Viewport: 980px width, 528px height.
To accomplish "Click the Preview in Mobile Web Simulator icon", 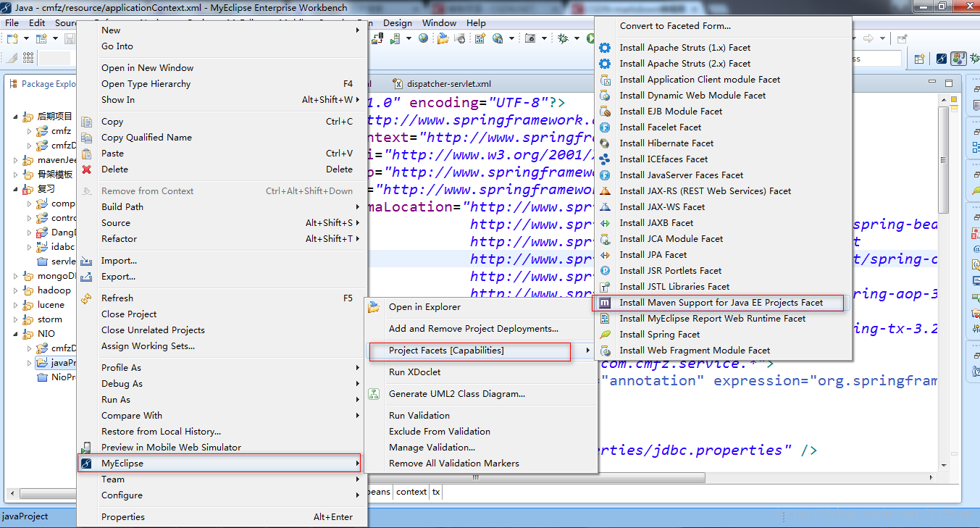I will coord(87,448).
